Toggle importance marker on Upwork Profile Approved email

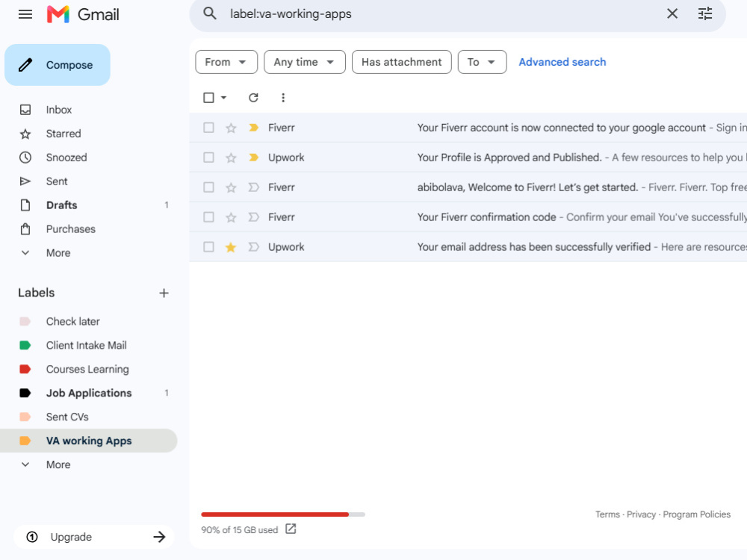[253, 158]
